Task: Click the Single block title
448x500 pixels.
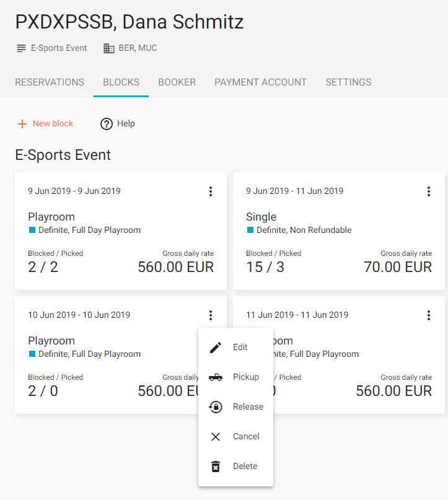Action: click(261, 217)
